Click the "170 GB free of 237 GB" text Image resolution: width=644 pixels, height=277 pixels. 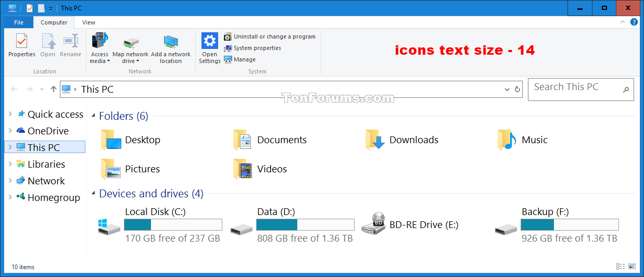click(x=173, y=238)
